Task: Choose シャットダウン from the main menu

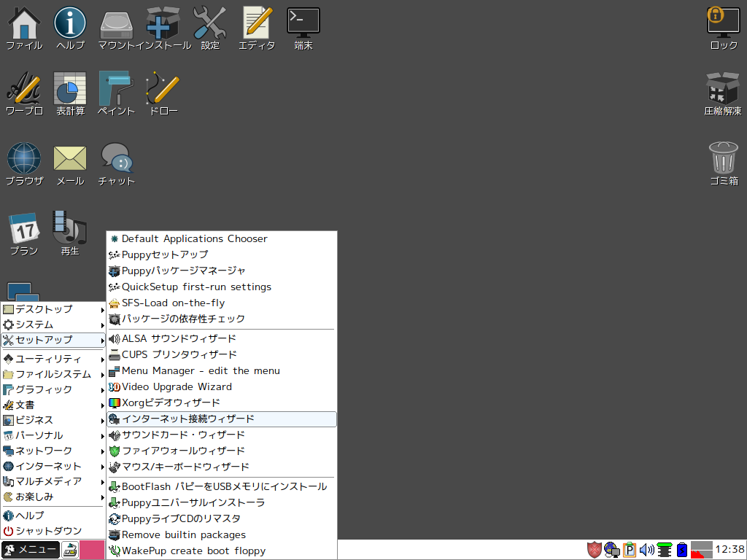Action: 53,531
